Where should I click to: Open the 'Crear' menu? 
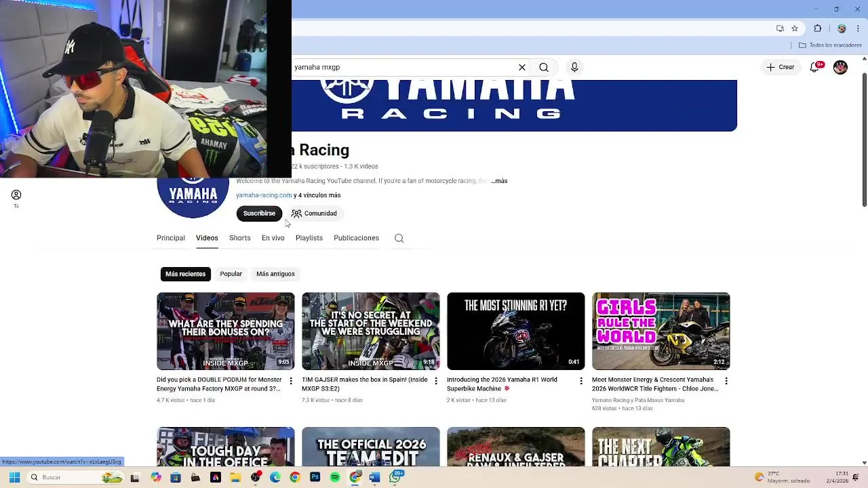(781, 67)
